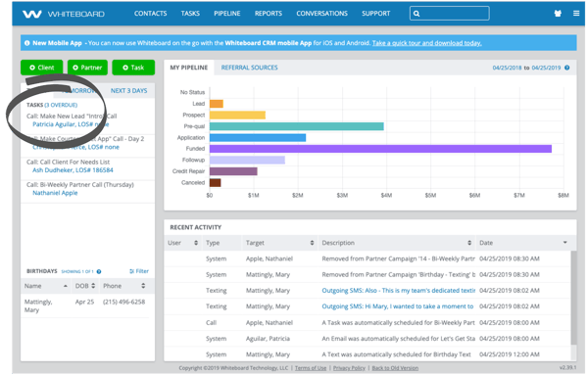This screenshot has width=588, height=375.
Task: Sort Birthdays by DOB column
Action: coord(85,286)
